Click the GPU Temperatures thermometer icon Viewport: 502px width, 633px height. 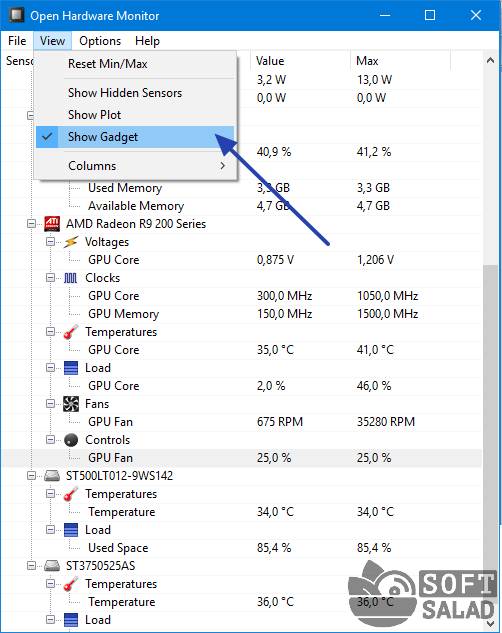tap(71, 332)
